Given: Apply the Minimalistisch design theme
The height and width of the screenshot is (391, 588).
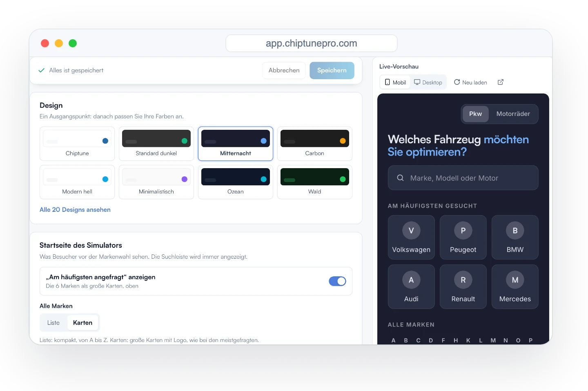Looking at the screenshot, I should coord(156,182).
